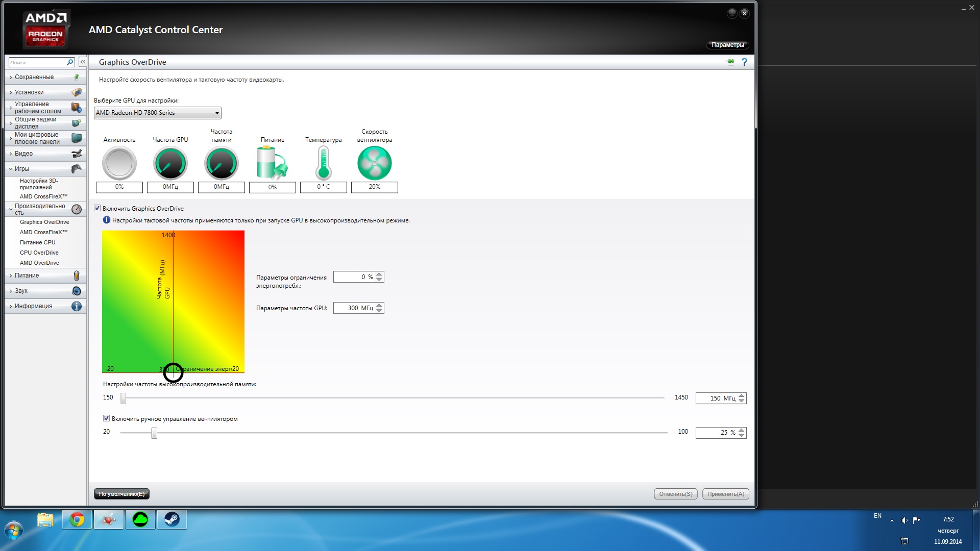This screenshot has width=980, height=551.
Task: Click the GPU clock gauge icon
Action: click(170, 163)
